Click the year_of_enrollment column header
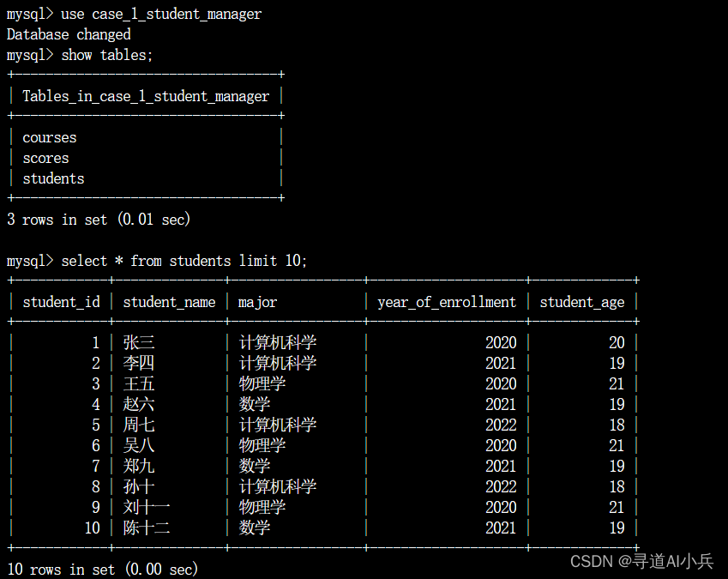The height and width of the screenshot is (579, 728). click(x=447, y=302)
